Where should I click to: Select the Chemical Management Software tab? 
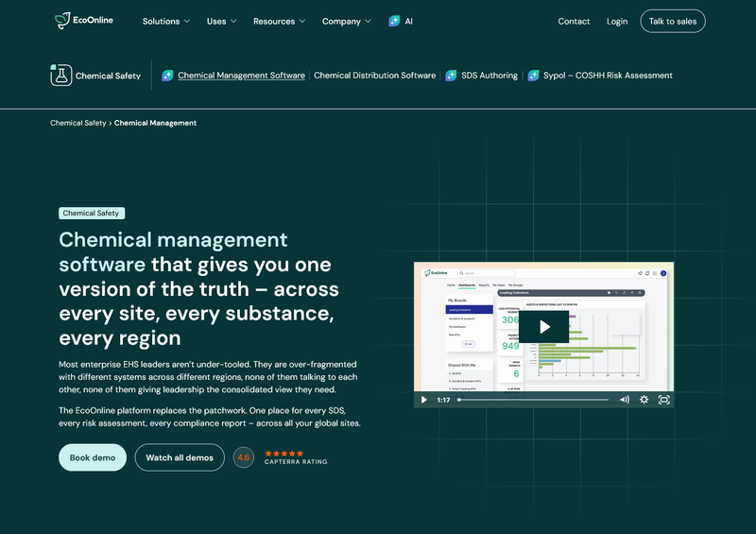(241, 76)
